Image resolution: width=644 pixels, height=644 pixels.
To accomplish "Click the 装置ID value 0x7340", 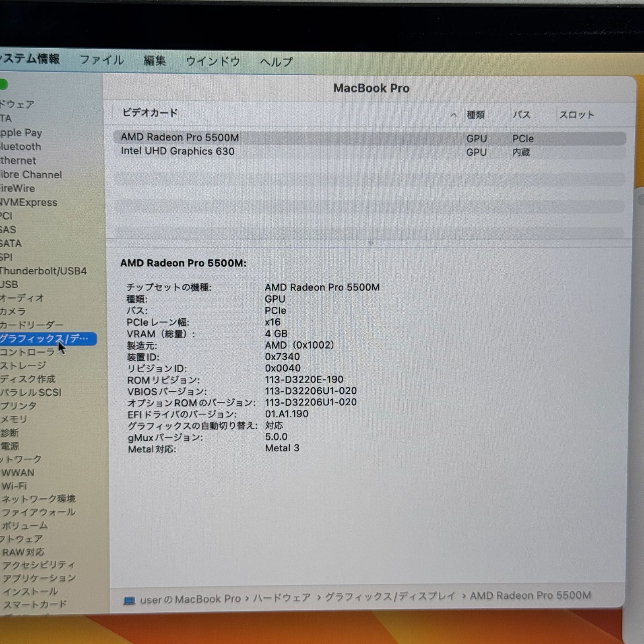I will 282,357.
